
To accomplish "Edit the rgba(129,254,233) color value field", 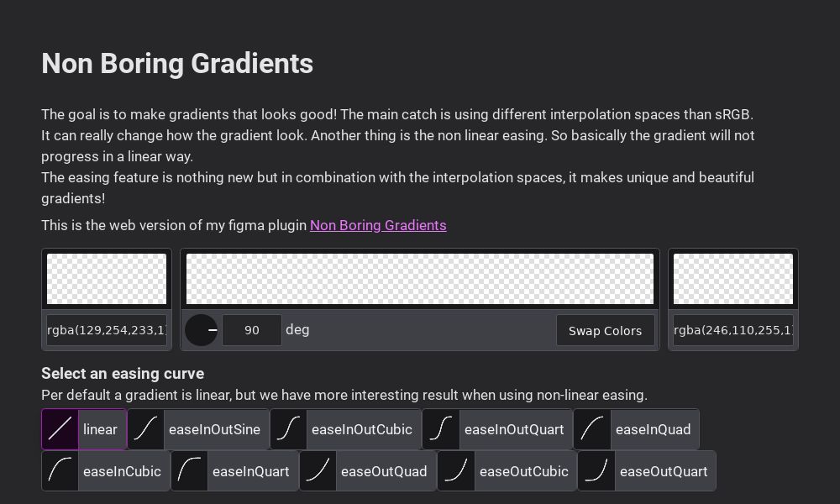I will 107,330.
